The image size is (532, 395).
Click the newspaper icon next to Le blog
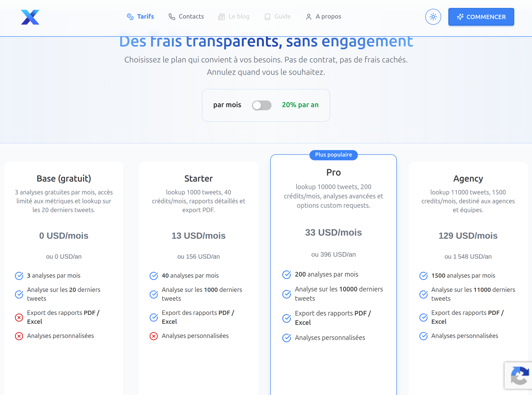click(x=221, y=17)
